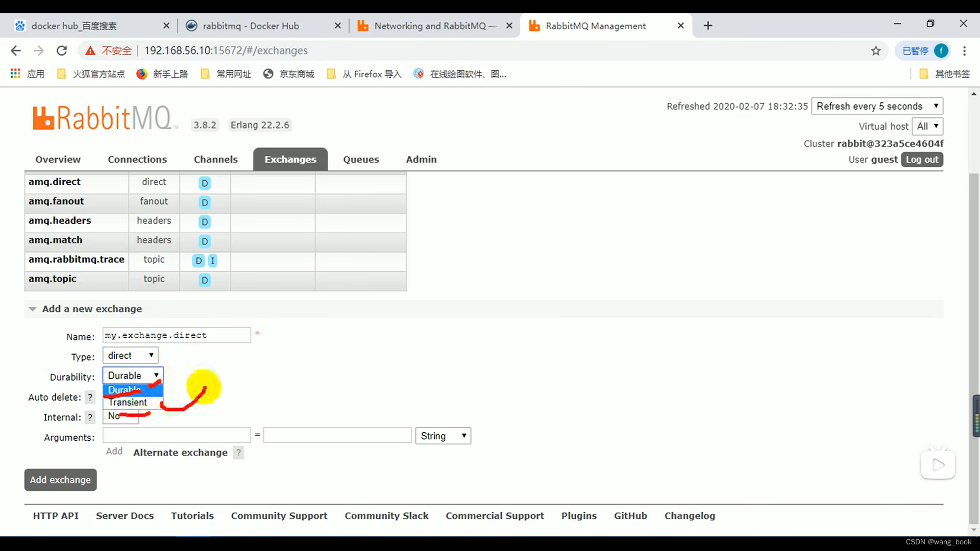
Task: Click the Exchanges tab label
Action: (x=290, y=159)
